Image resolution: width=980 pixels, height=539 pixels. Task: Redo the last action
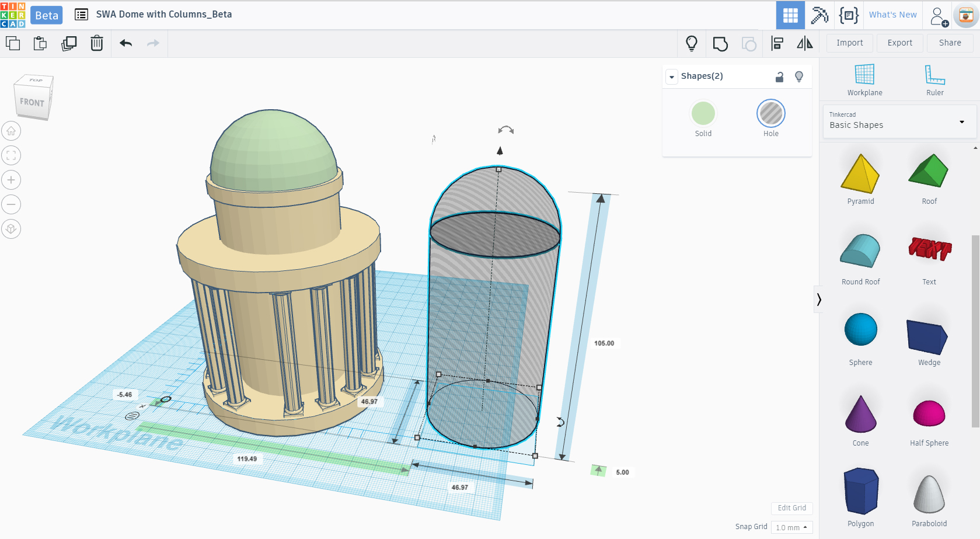pos(153,43)
